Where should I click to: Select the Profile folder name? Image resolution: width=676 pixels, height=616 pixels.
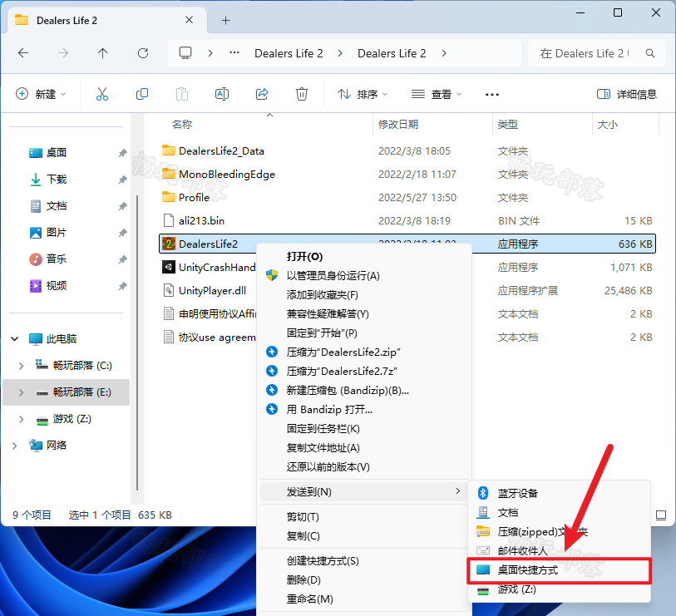(x=194, y=197)
